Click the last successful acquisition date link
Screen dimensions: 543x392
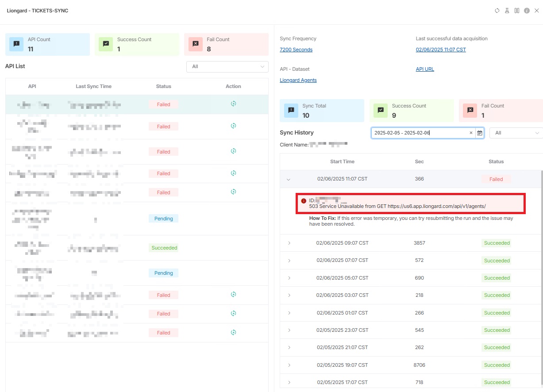pyautogui.click(x=441, y=50)
